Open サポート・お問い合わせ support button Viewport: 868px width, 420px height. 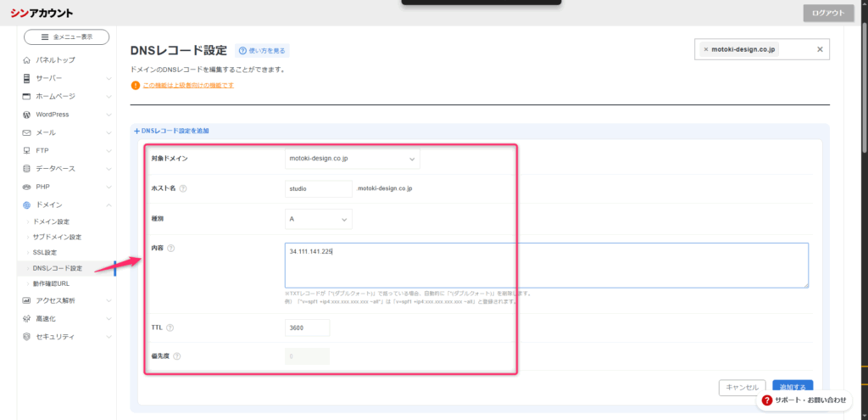tap(804, 400)
